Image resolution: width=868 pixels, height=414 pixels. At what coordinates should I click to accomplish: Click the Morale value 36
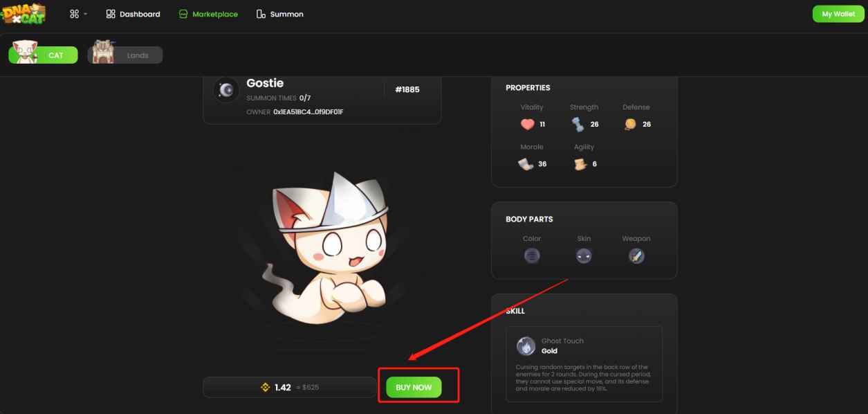tap(542, 164)
